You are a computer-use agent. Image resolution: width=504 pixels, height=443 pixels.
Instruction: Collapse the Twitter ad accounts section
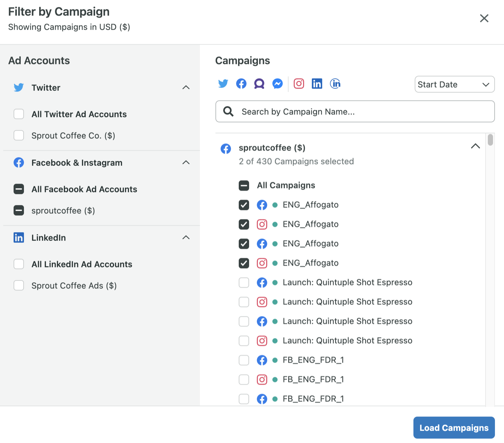[186, 88]
